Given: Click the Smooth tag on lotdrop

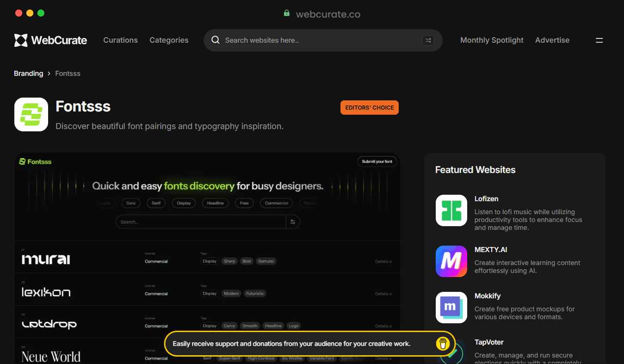Looking at the screenshot, I should click(x=250, y=326).
